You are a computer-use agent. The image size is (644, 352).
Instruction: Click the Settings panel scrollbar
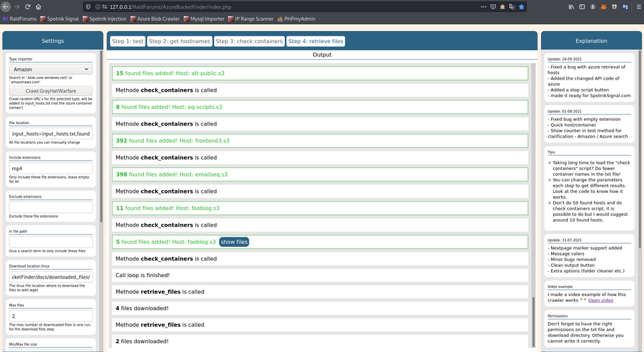(101, 136)
